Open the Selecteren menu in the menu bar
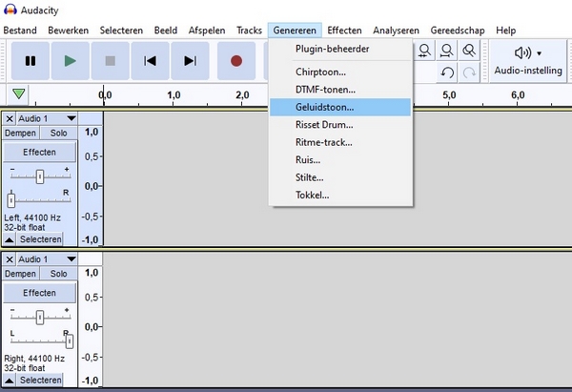Viewport: 572px width, 392px height. click(x=121, y=31)
